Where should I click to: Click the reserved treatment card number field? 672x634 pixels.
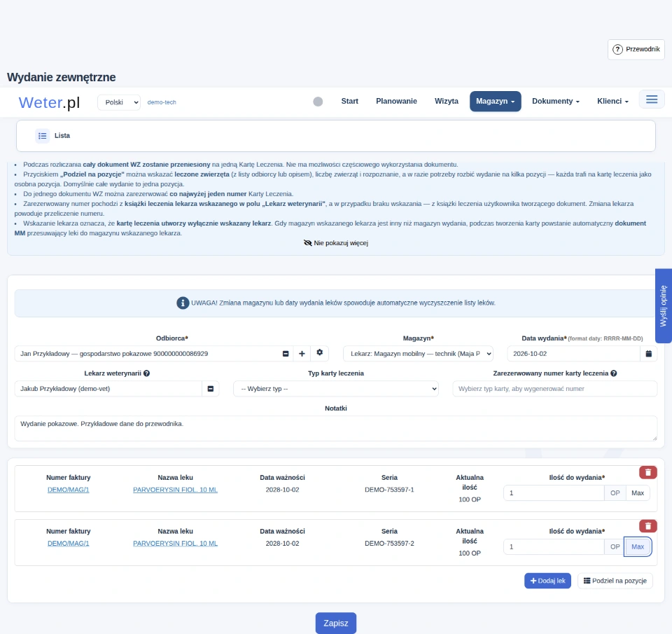tap(555, 389)
